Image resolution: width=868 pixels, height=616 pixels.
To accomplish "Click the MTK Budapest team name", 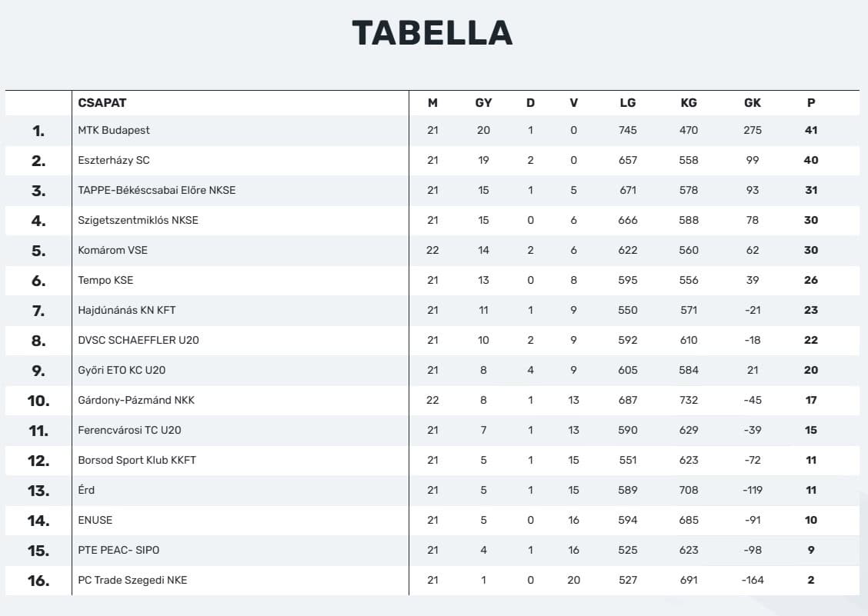I will coord(114,130).
